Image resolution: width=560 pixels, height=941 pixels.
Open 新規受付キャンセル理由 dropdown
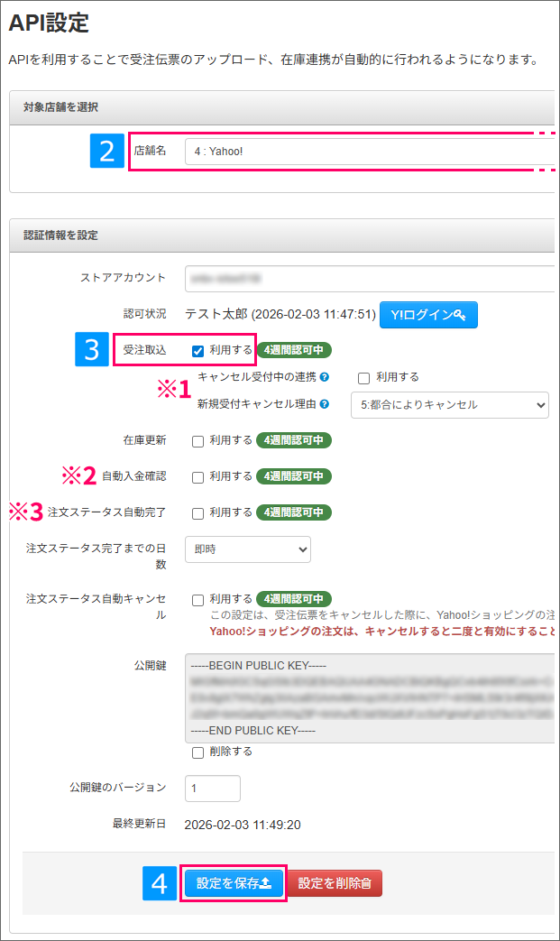[x=449, y=405]
